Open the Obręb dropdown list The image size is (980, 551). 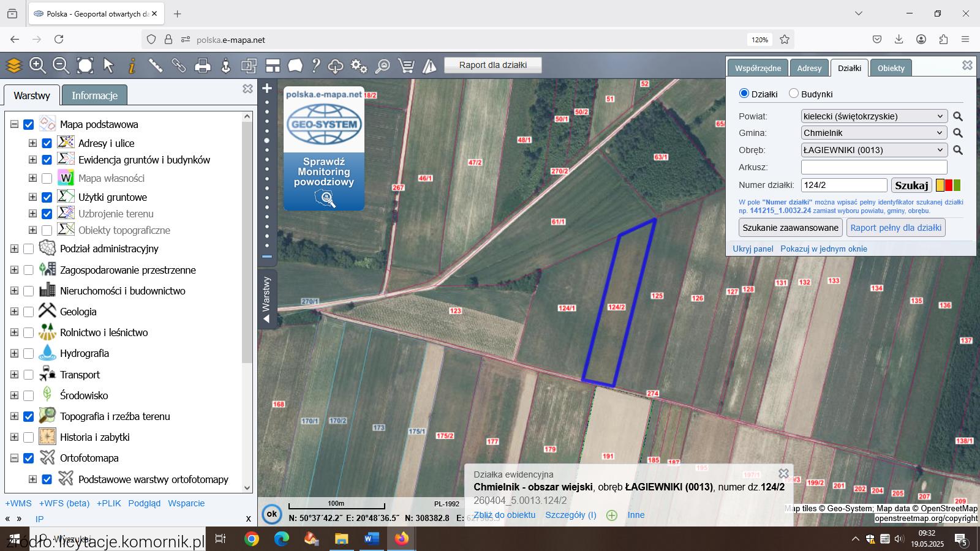pos(874,150)
